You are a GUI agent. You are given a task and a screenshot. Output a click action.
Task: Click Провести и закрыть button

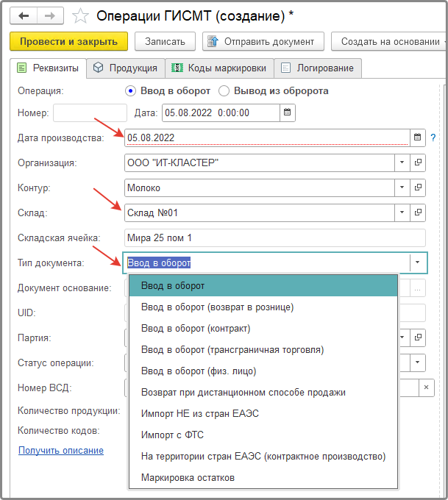tap(68, 41)
